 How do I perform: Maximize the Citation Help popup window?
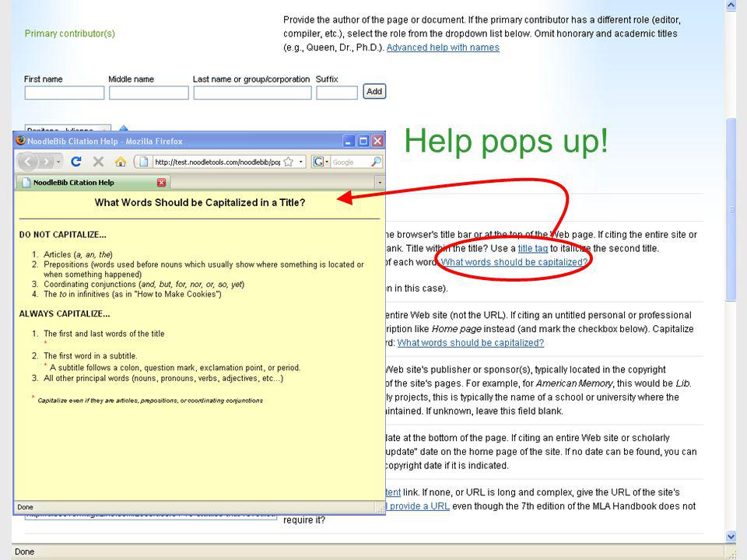(363, 141)
